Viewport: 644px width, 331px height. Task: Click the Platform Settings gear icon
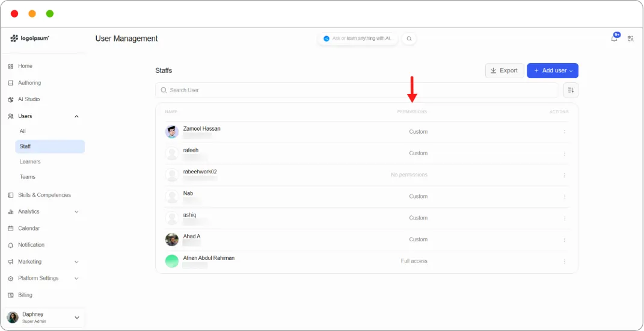coord(11,279)
